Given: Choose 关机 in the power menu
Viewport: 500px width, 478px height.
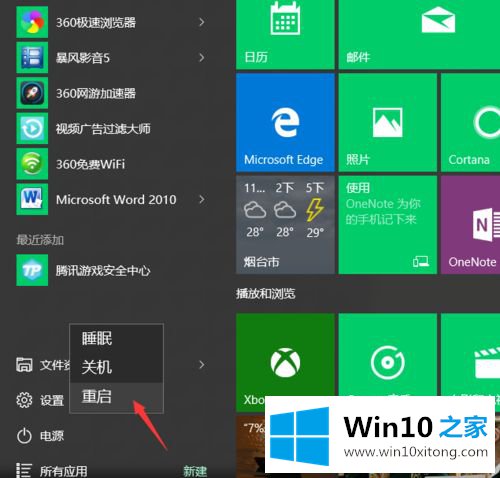Looking at the screenshot, I should [116, 367].
